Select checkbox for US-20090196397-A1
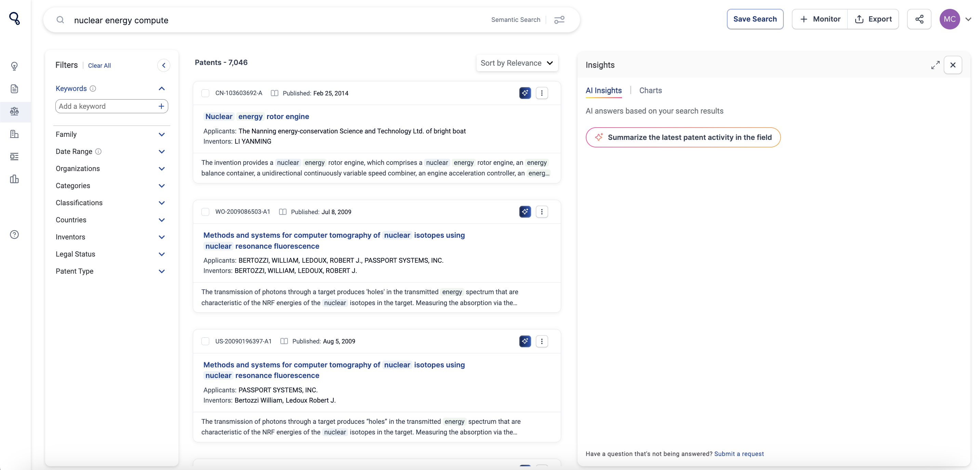Screen dimensions: 980x470 [x=206, y=341]
